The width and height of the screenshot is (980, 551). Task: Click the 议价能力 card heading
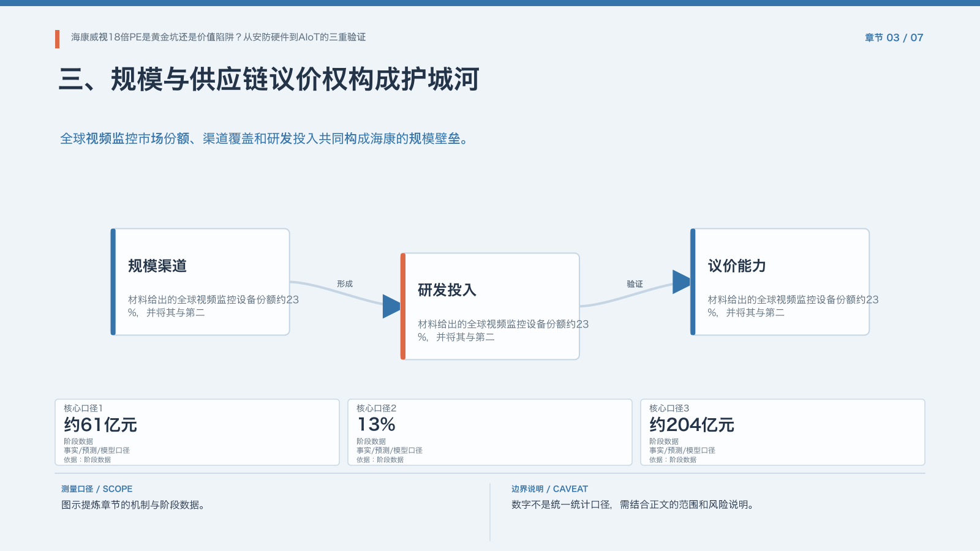pos(737,266)
